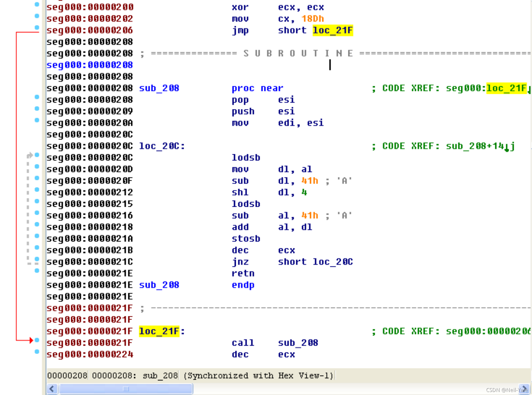Image resolution: width=532 pixels, height=395 pixels.
Task: Click the 41h value in sub al line
Action: (x=310, y=215)
